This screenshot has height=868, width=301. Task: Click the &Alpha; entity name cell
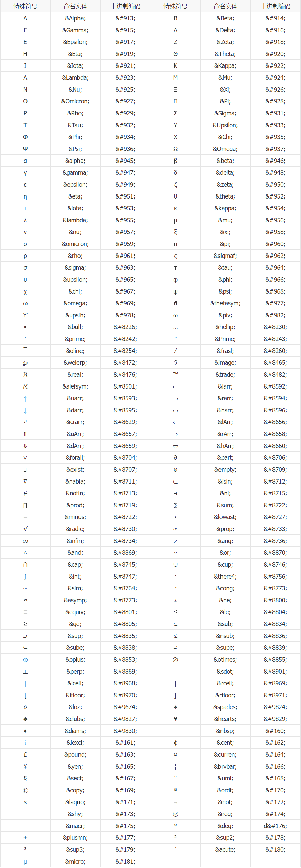tap(75, 18)
